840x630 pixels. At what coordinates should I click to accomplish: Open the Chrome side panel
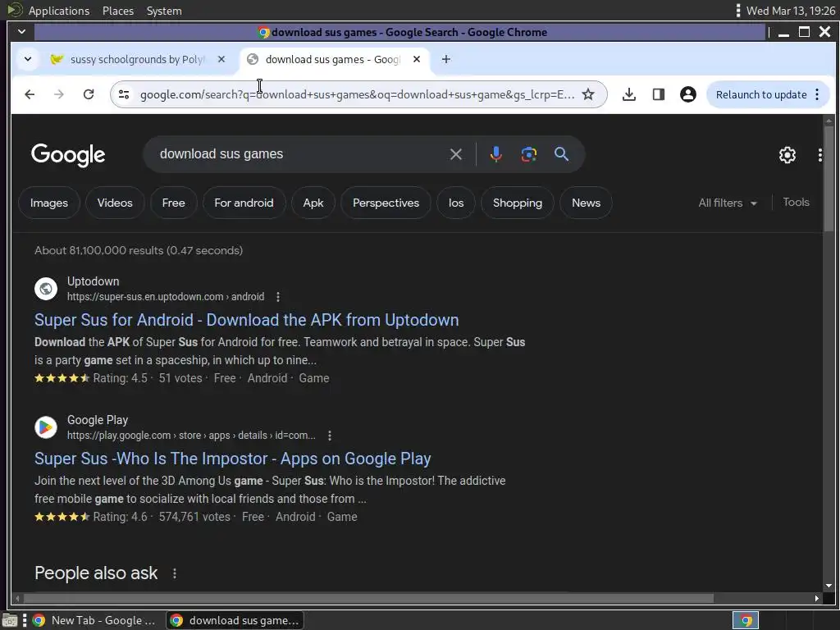pos(659,94)
